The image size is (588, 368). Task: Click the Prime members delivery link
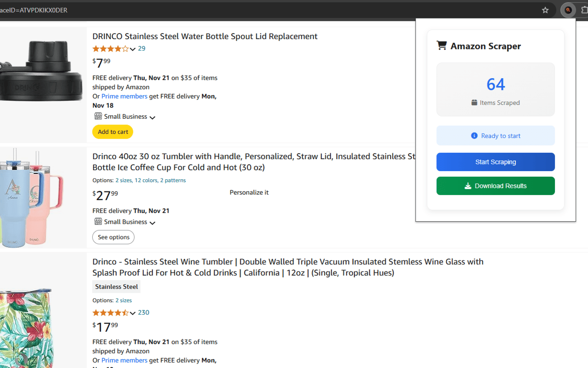tap(124, 96)
